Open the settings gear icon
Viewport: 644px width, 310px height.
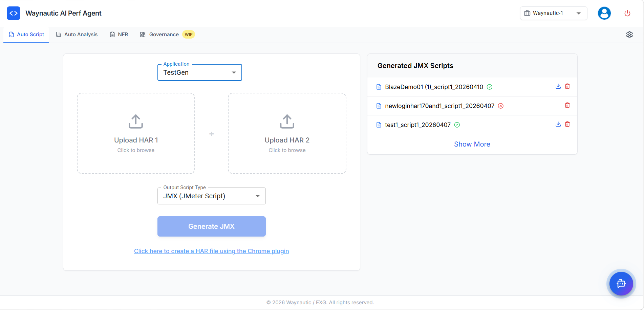(x=629, y=34)
